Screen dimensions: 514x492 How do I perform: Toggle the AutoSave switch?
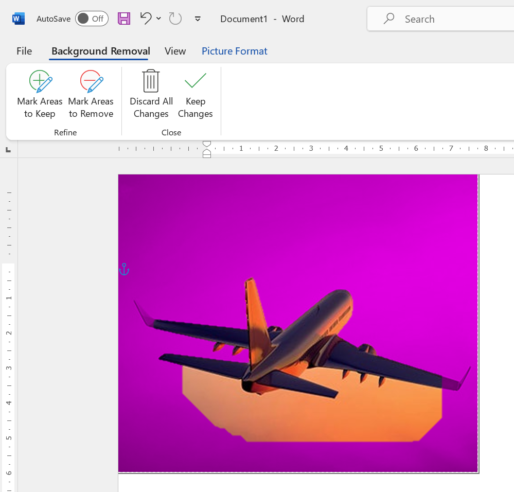pos(92,19)
